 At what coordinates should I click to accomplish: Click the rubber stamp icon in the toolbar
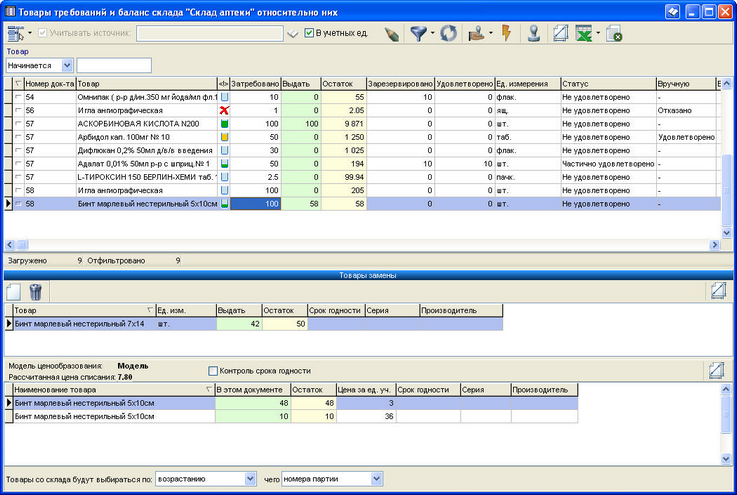[533, 33]
